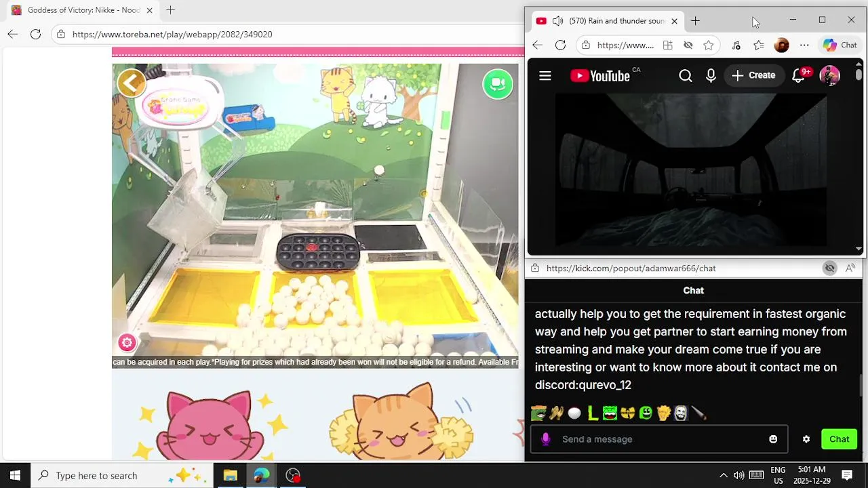
Task: View site info lock for kick.com URL
Action: point(535,268)
